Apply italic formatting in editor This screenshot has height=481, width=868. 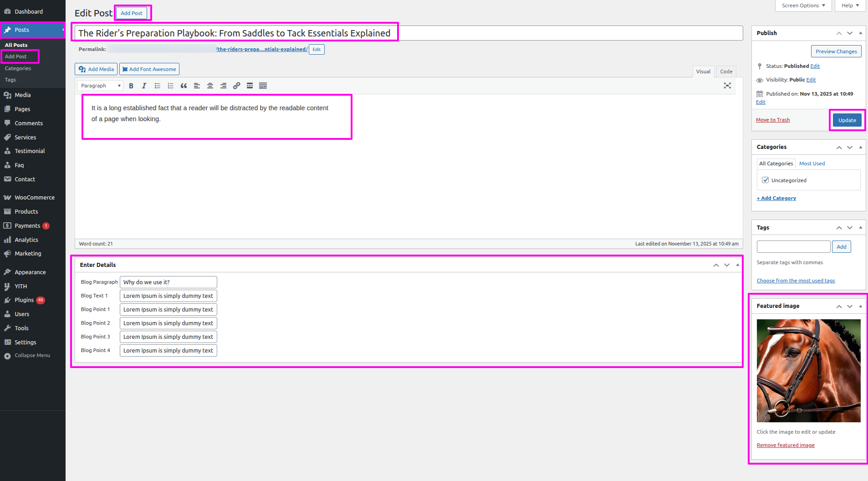tap(144, 86)
